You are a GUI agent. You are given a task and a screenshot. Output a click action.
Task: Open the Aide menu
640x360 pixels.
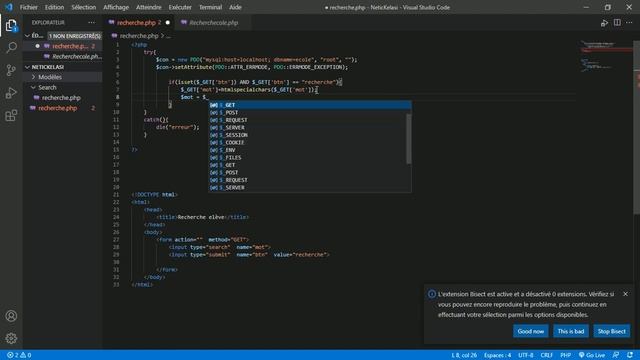click(x=235, y=7)
